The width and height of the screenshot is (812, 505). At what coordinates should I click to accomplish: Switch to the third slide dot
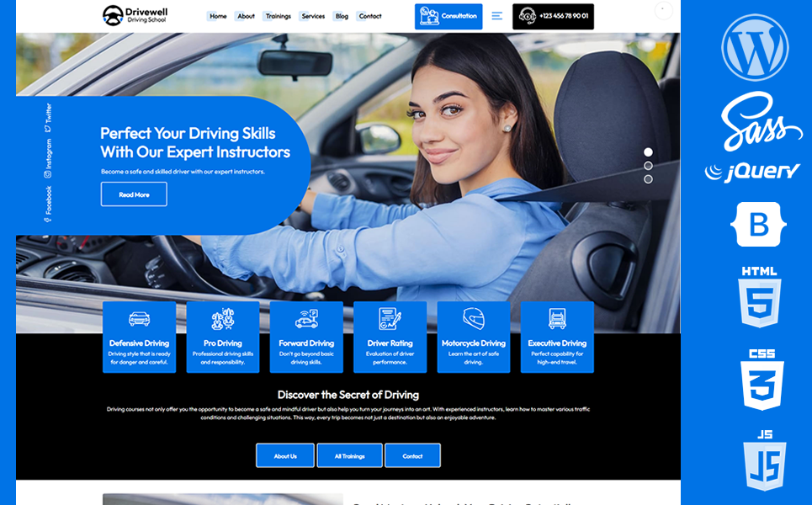point(648,179)
